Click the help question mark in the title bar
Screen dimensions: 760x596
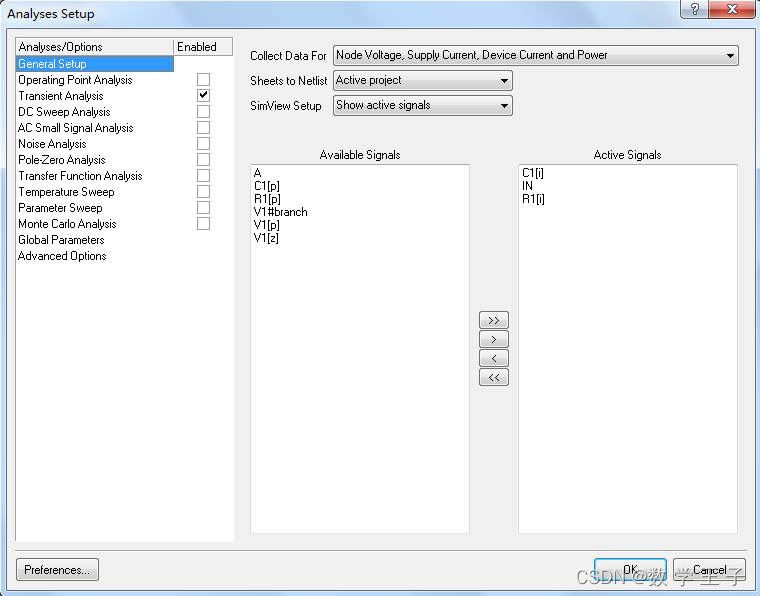[x=690, y=10]
